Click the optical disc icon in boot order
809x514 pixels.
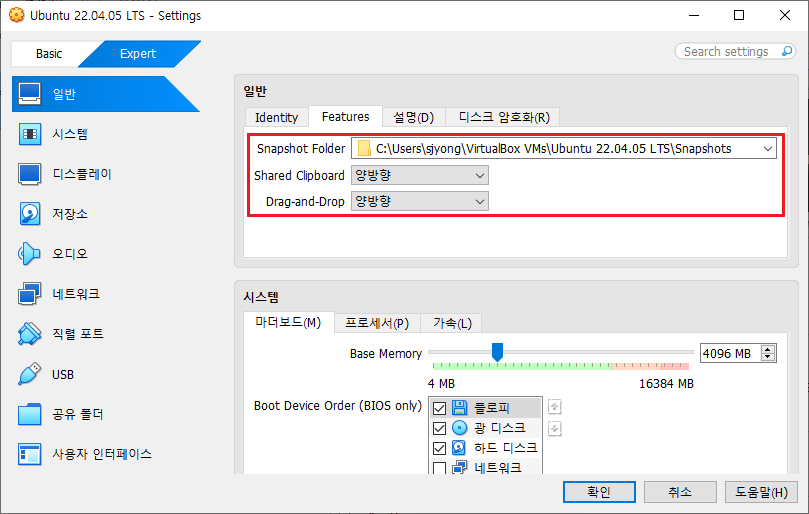pyautogui.click(x=459, y=428)
